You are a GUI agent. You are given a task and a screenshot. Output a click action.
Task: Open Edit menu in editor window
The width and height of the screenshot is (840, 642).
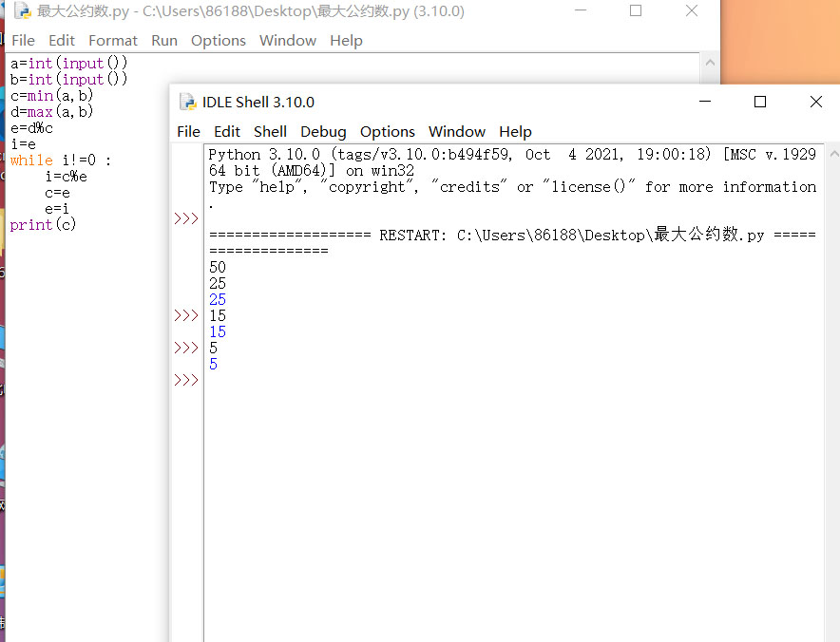pyautogui.click(x=62, y=41)
